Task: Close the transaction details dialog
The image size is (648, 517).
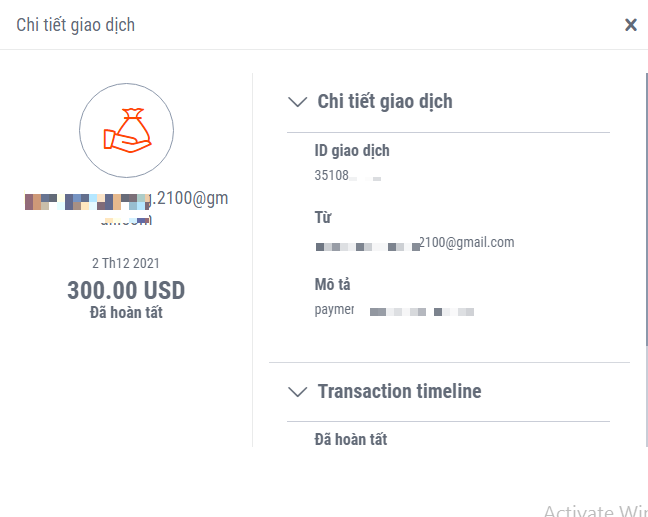Action: click(x=631, y=25)
